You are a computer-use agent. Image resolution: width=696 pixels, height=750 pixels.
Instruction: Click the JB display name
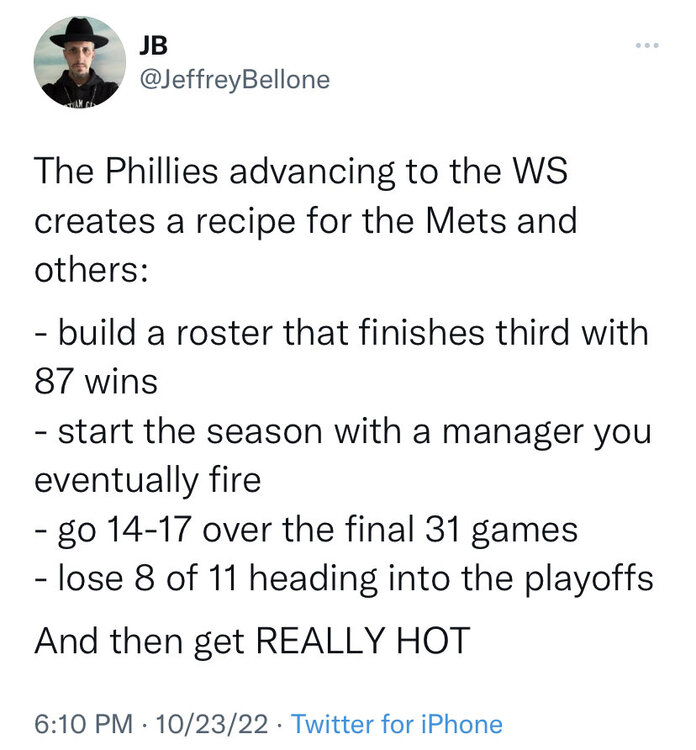pyautogui.click(x=153, y=45)
